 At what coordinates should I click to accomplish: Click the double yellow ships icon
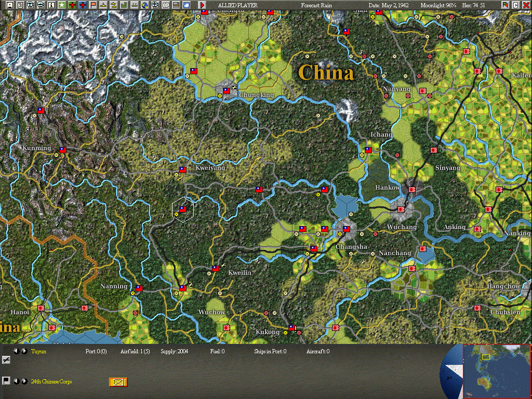click(x=114, y=5)
